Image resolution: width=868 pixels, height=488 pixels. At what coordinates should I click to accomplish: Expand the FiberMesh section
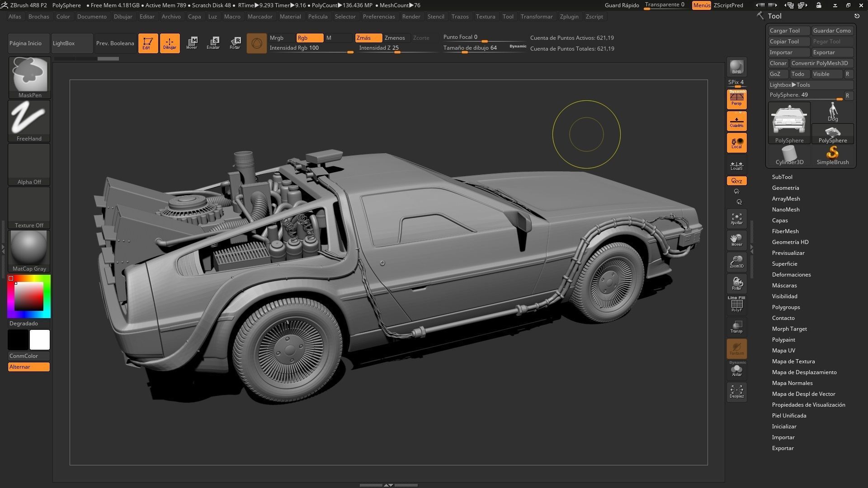785,231
